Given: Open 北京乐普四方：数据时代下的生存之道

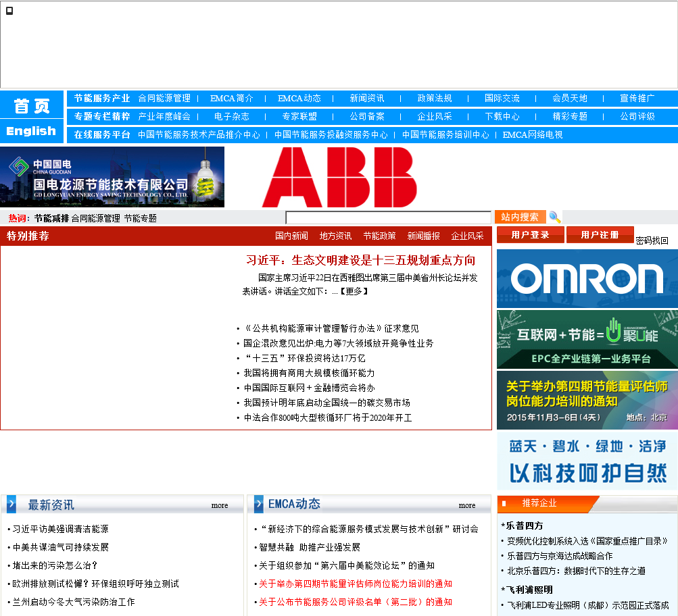Looking at the screenshot, I should (576, 571).
